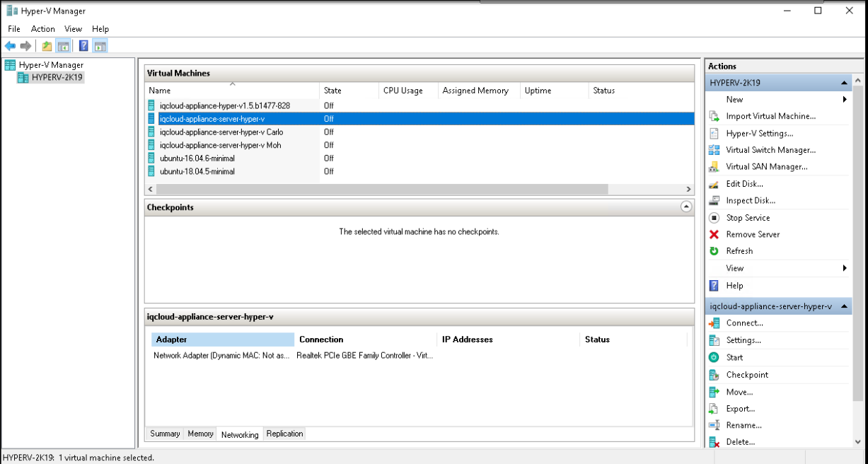Open the View menu in the menu bar
868x464 pixels.
[x=74, y=29]
